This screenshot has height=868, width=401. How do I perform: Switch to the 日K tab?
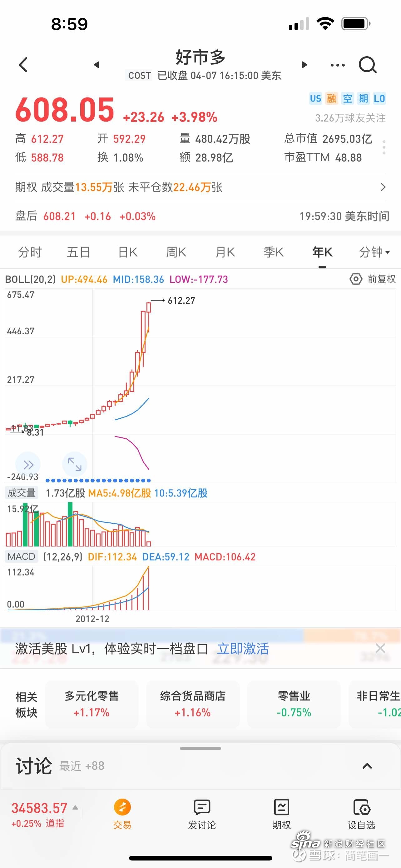coord(128,252)
